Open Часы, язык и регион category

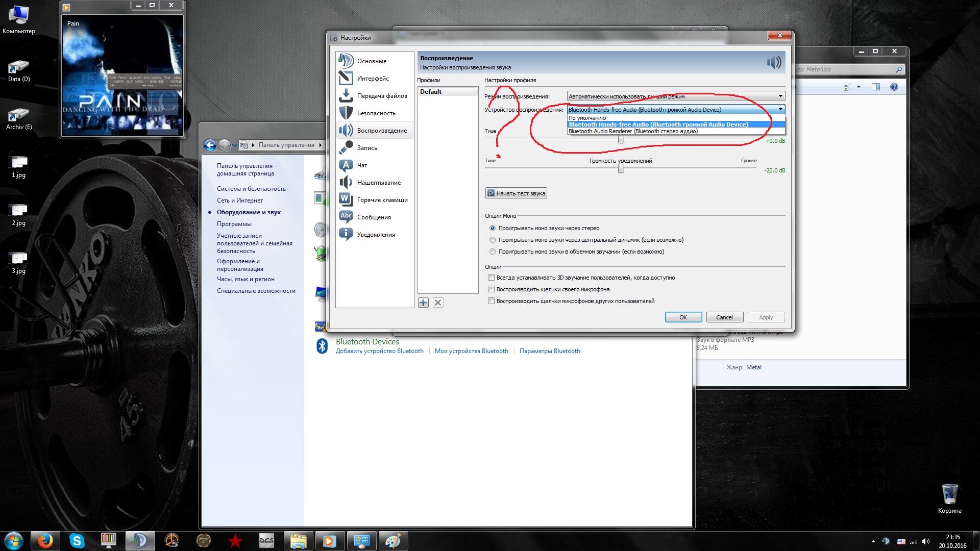click(246, 279)
